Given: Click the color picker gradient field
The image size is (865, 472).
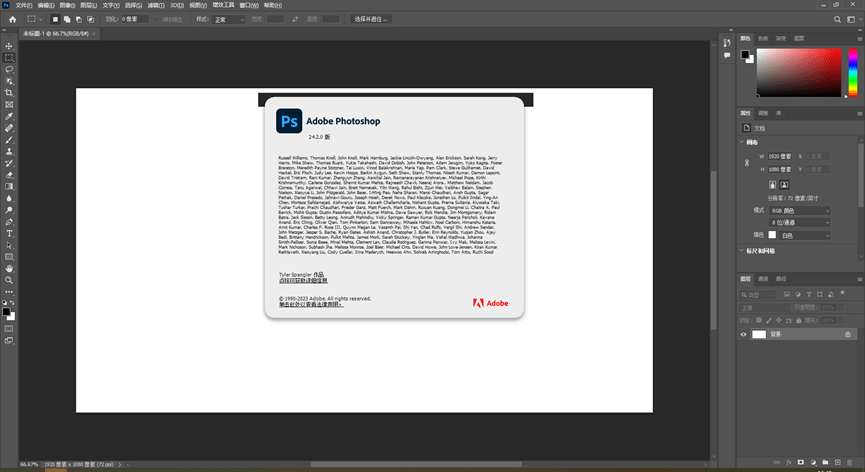Looking at the screenshot, I should pos(798,72).
